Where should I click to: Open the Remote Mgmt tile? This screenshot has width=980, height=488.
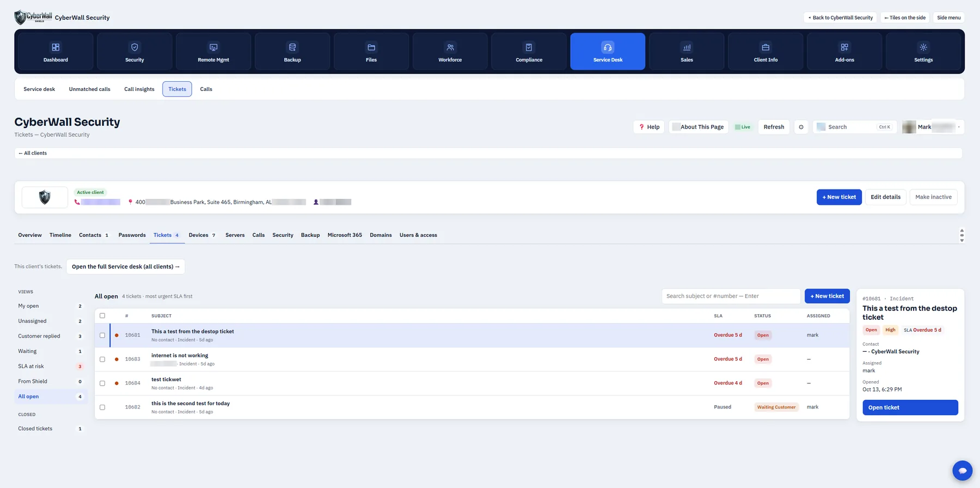point(213,51)
